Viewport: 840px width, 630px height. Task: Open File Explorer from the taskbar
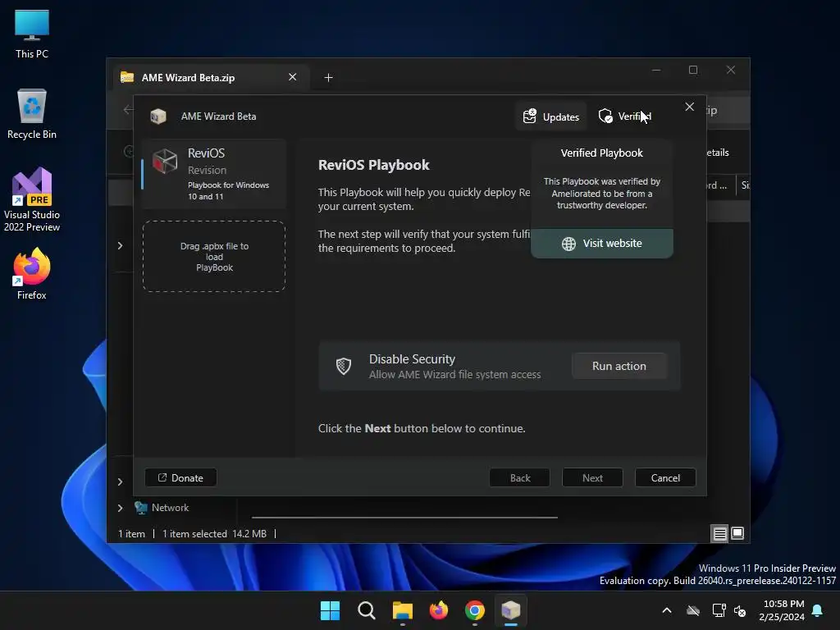pos(402,610)
